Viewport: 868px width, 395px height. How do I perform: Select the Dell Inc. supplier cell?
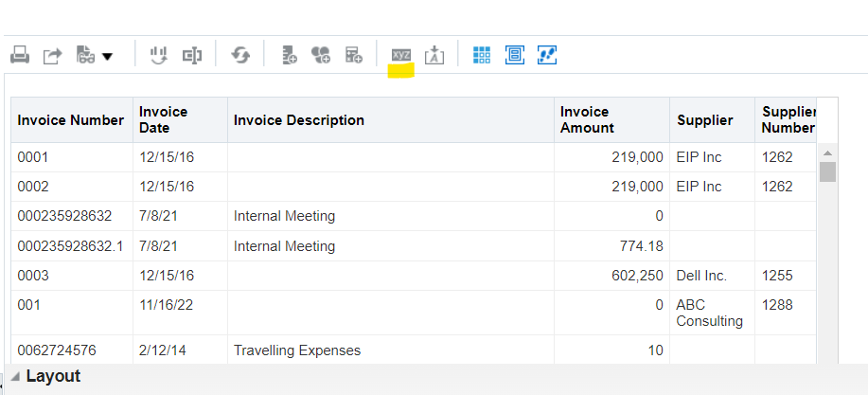click(x=701, y=276)
